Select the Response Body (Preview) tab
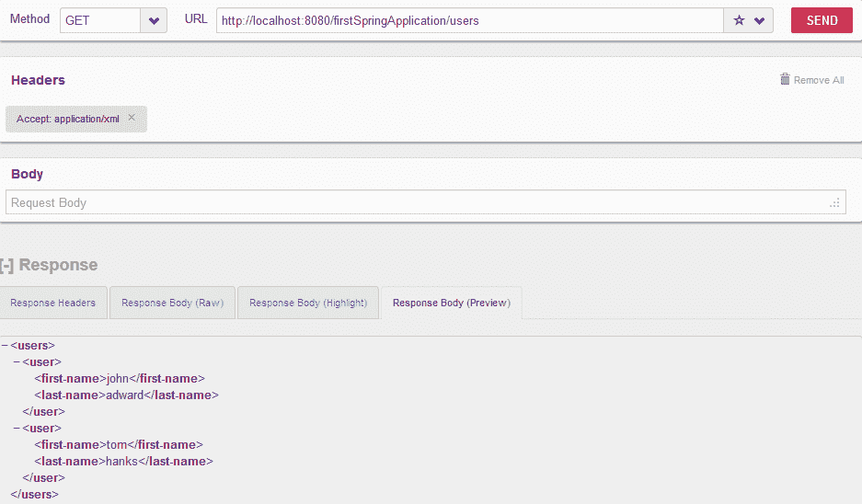Screen dimensions: 862x504 [x=452, y=303]
